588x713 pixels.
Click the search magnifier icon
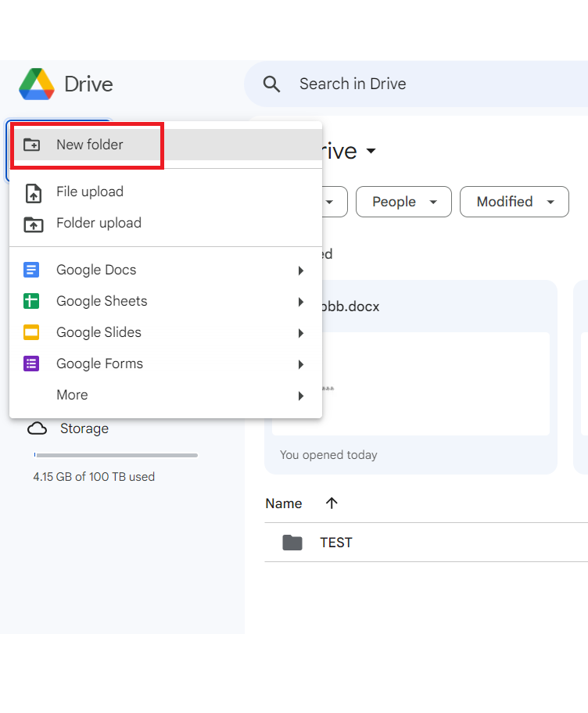(x=271, y=84)
